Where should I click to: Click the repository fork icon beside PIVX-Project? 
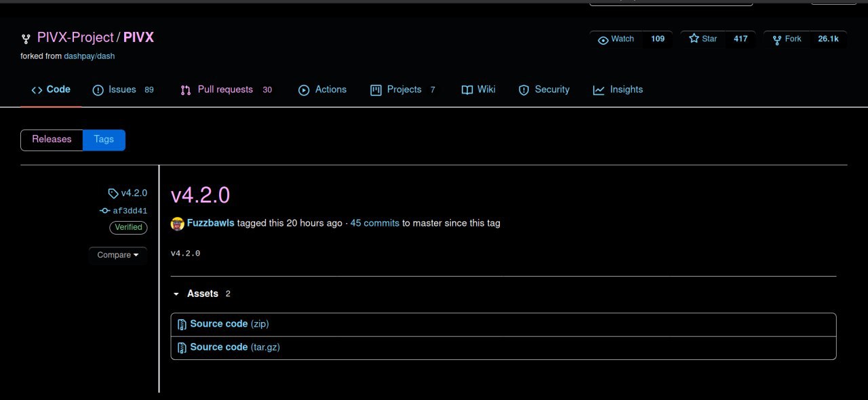click(x=26, y=39)
